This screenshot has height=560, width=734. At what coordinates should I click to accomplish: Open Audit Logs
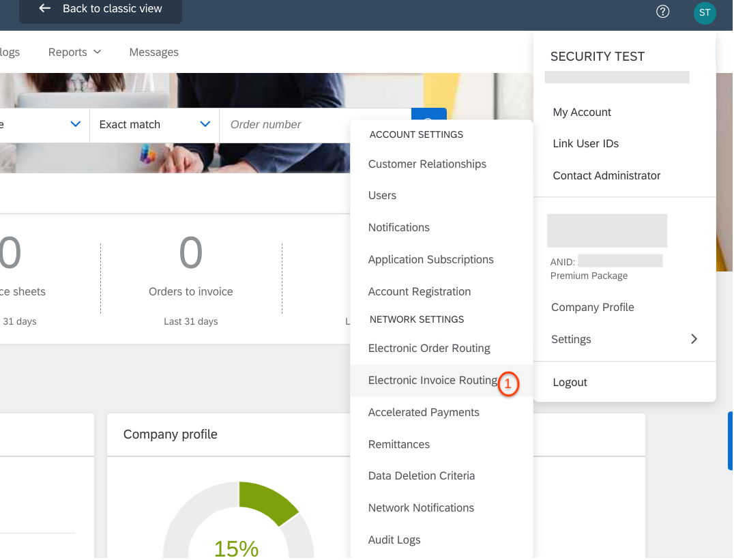(394, 540)
